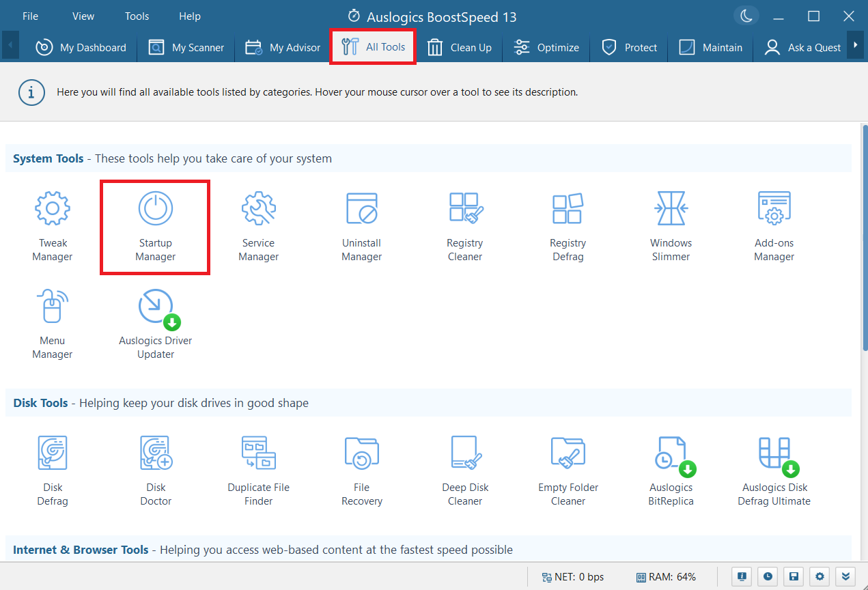Click the info circle icon
Viewport: 868px width, 590px height.
point(31,92)
